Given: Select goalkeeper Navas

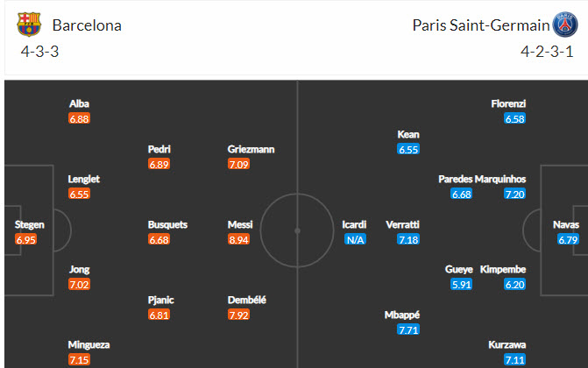Looking at the screenshot, I should (x=566, y=225).
